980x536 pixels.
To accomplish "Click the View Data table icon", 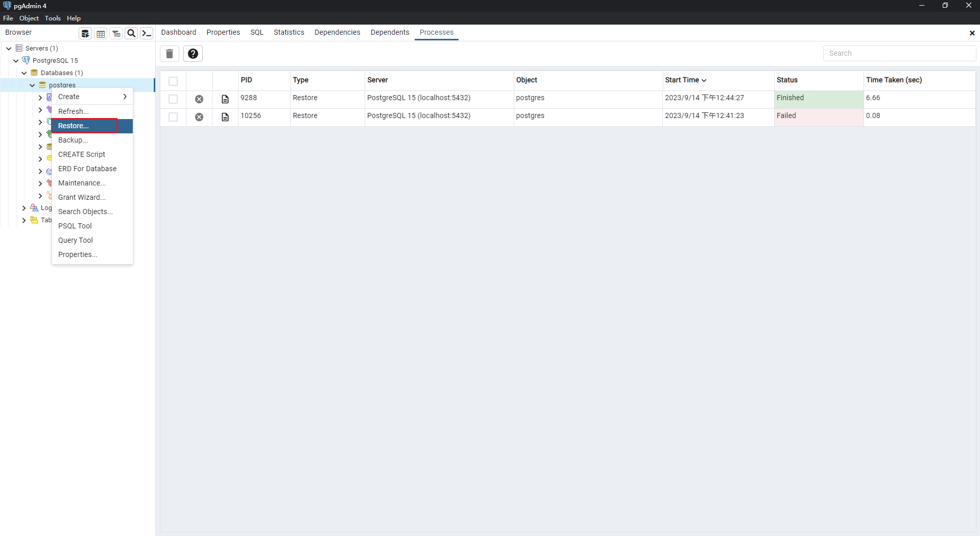I will click(x=101, y=34).
